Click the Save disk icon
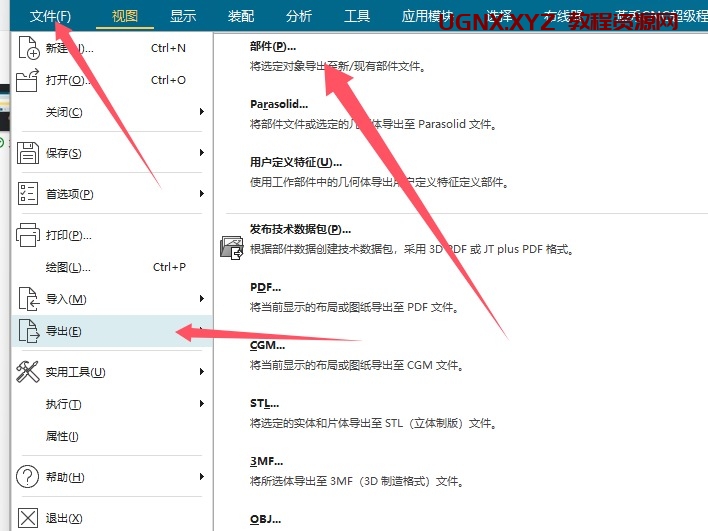 point(29,153)
